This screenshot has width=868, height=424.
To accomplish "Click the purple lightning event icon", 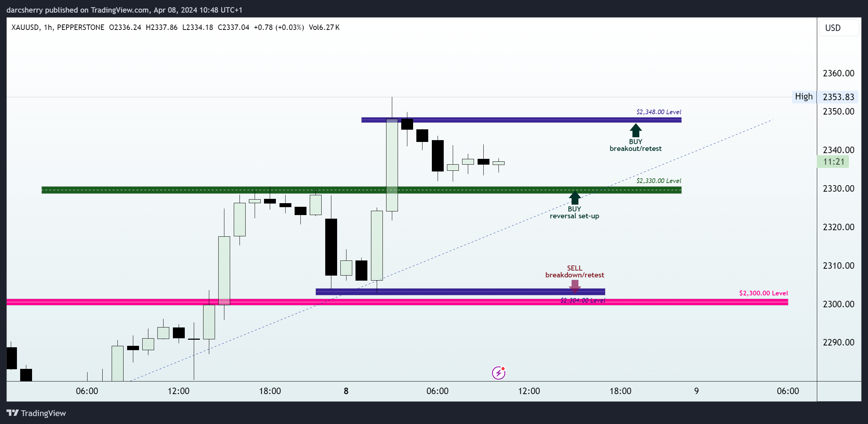I will [499, 373].
